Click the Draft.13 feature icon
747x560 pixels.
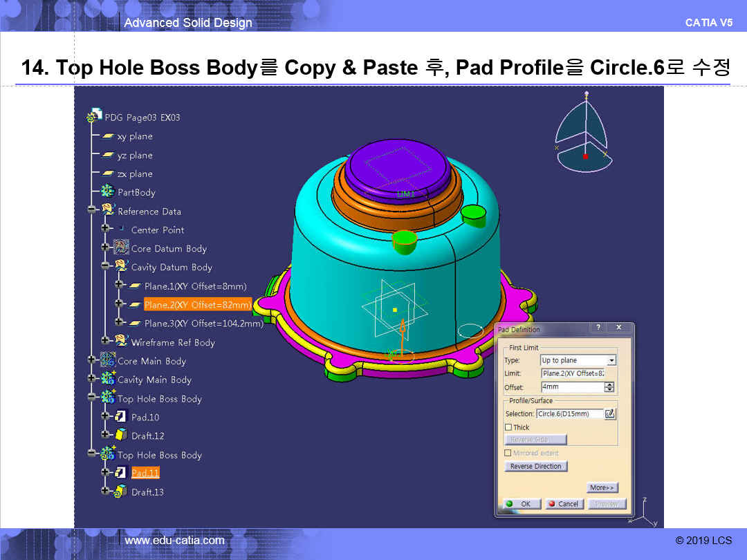121,492
